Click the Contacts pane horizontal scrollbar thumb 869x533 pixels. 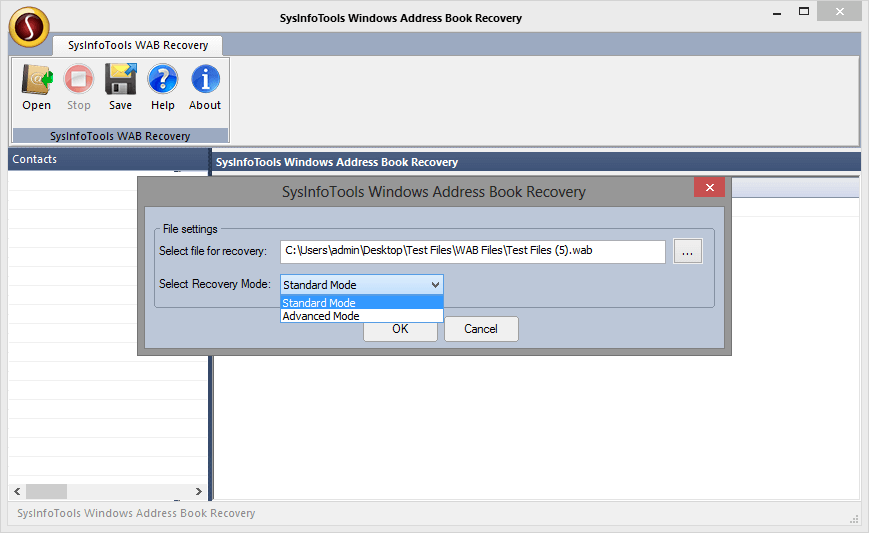click(47, 491)
